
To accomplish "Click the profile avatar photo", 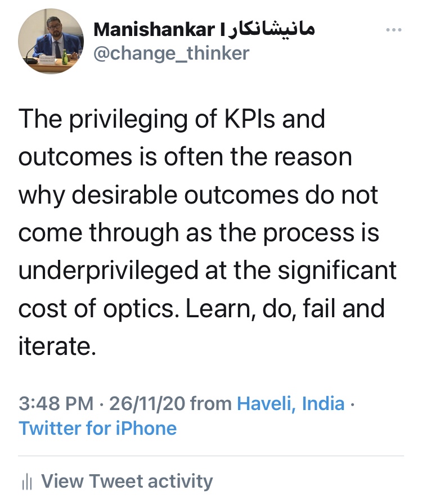I will (51, 42).
